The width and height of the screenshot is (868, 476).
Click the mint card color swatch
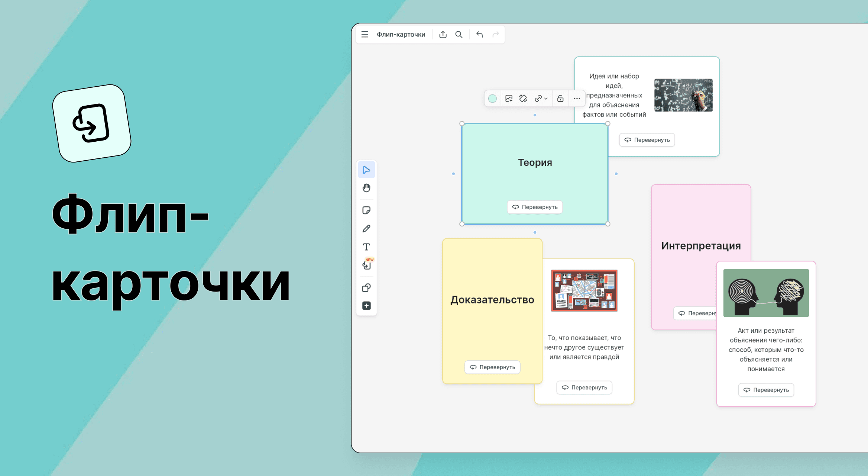[492, 99]
